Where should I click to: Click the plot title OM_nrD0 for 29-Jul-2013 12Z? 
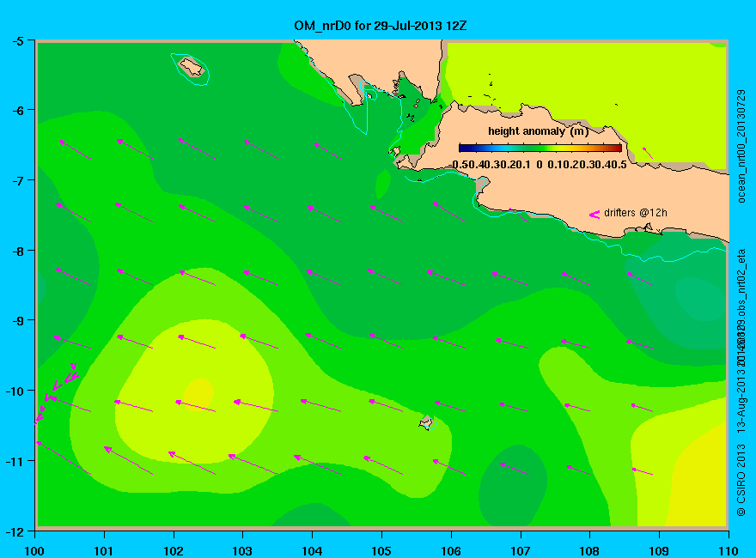pyautogui.click(x=381, y=26)
